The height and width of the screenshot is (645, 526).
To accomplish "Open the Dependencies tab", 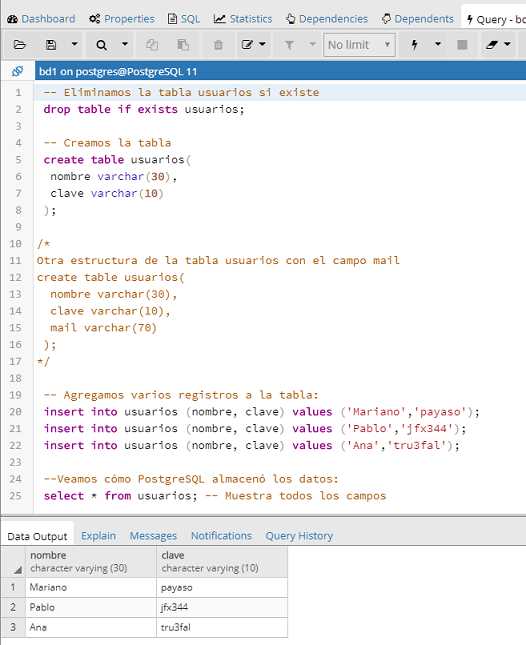I will coord(327,19).
